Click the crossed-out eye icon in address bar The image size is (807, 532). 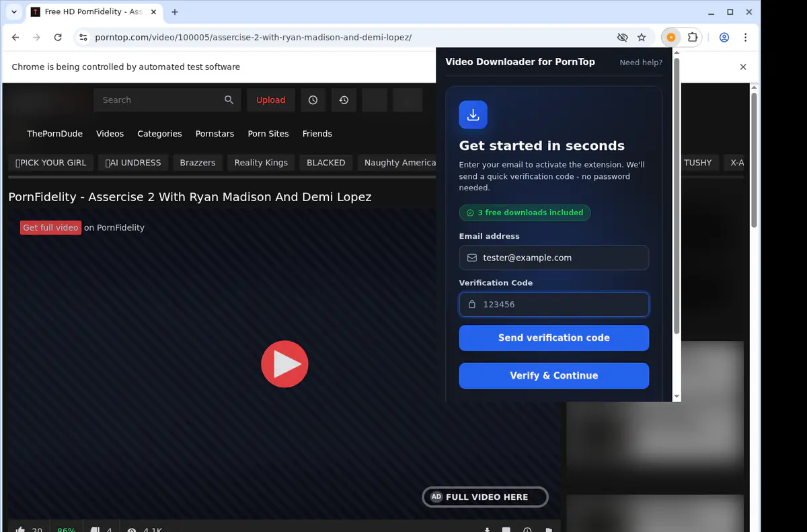pyautogui.click(x=622, y=38)
